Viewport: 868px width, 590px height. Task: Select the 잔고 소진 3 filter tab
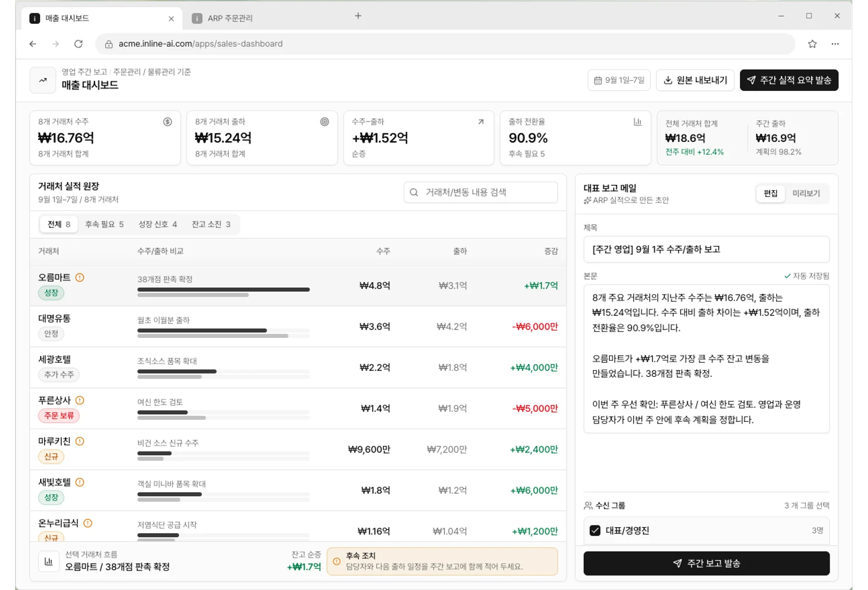[211, 224]
